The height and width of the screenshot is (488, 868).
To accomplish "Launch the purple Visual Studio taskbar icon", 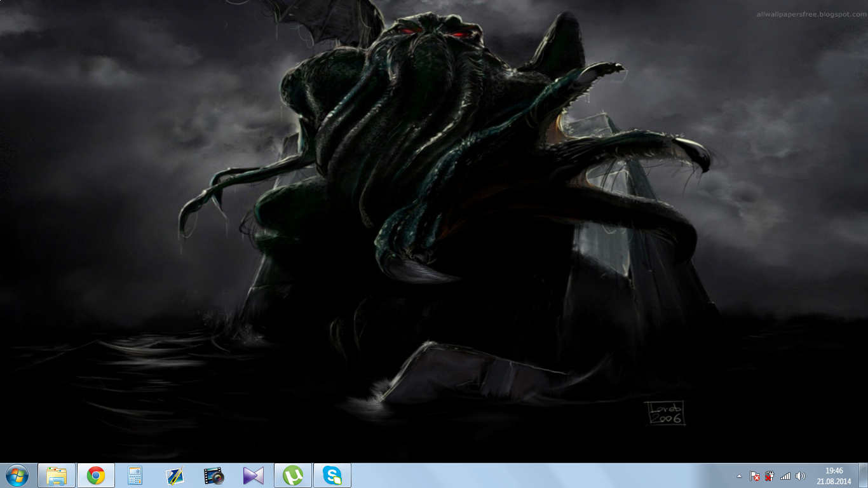I will pyautogui.click(x=253, y=475).
